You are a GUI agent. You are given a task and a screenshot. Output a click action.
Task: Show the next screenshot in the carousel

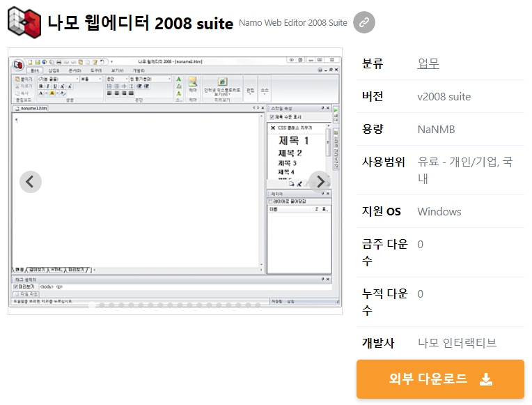point(320,182)
